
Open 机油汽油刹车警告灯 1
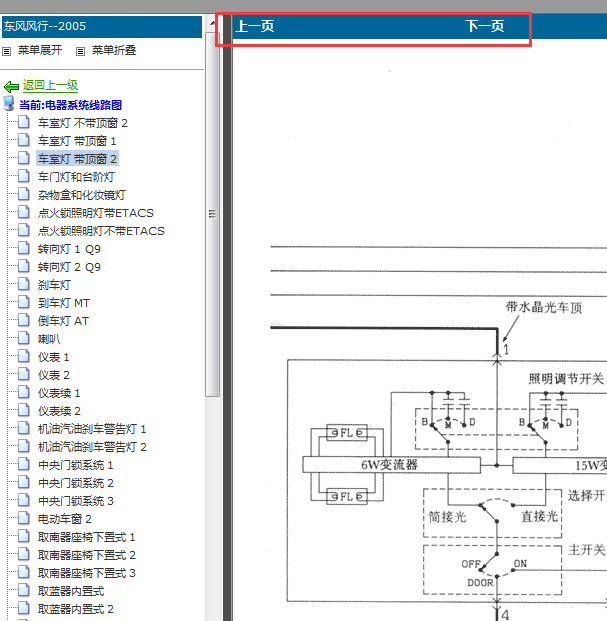point(92,429)
